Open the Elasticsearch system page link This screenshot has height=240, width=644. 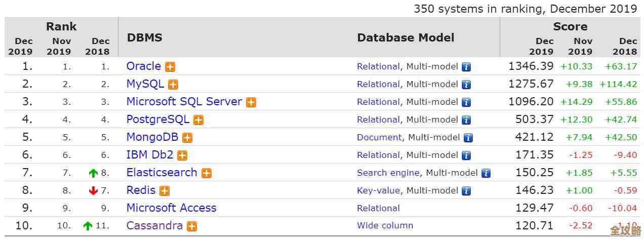(x=162, y=173)
